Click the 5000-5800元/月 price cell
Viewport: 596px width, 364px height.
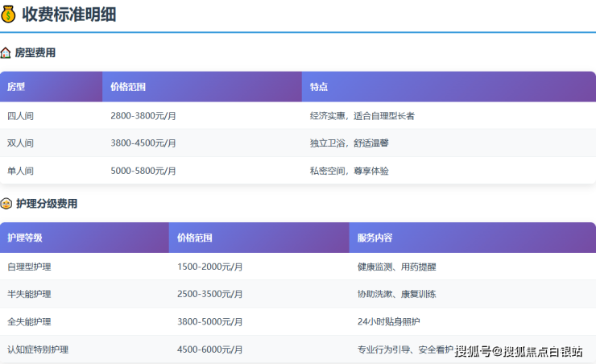point(143,171)
